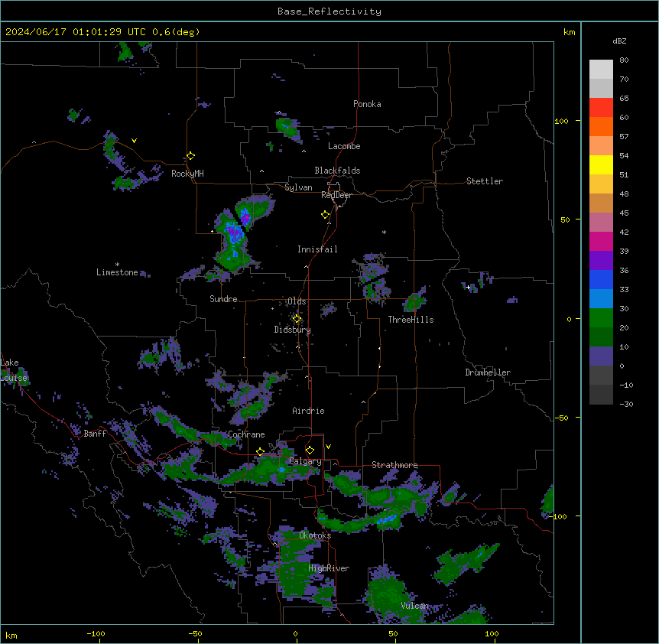
Task: Select the Innisfail label
Action: [317, 249]
